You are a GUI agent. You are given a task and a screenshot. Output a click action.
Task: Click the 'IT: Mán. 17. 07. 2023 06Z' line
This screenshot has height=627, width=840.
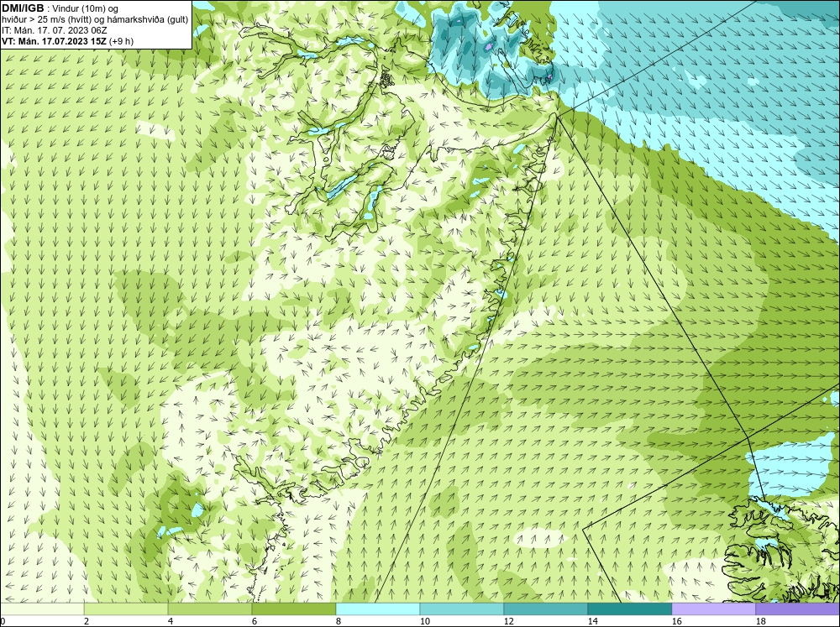pyautogui.click(x=54, y=30)
